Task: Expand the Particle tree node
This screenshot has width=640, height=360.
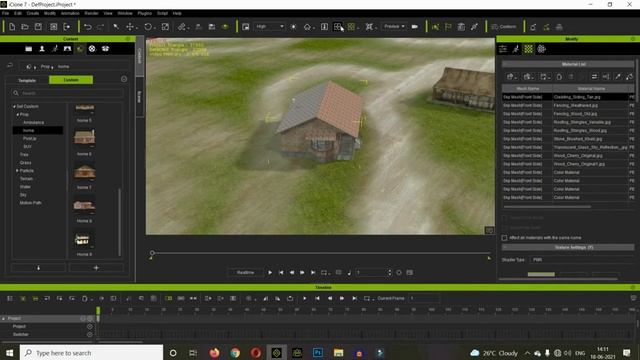Action: 18,171
